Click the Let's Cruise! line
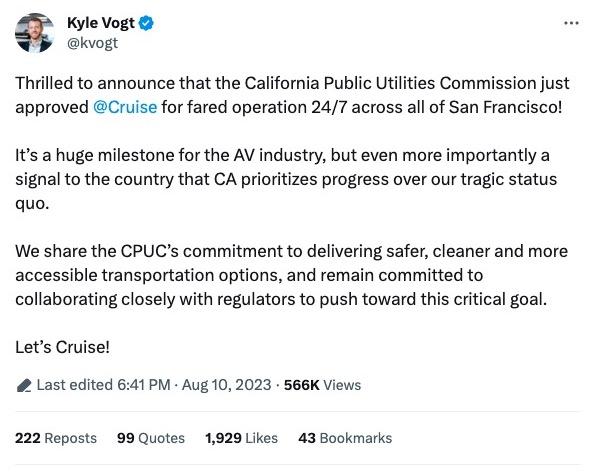 click(x=62, y=347)
